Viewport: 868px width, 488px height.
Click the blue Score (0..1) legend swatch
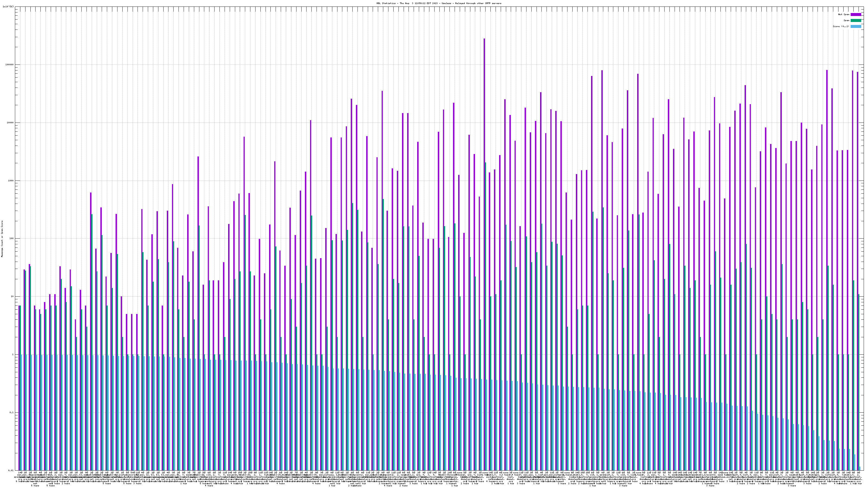click(x=856, y=26)
